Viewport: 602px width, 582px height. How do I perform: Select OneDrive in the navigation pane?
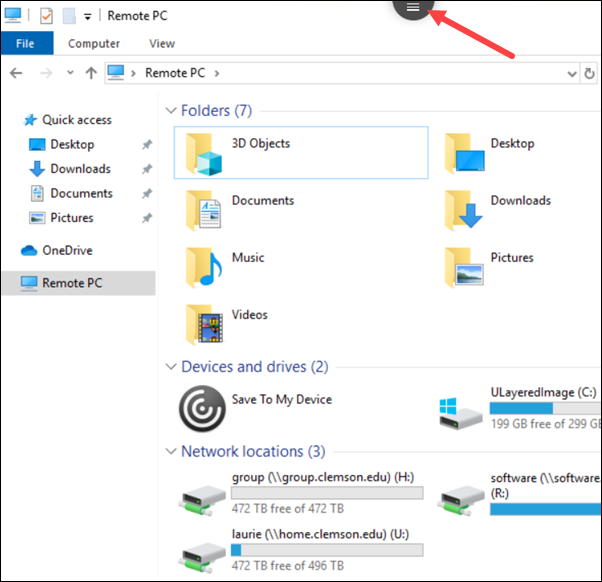[57, 251]
